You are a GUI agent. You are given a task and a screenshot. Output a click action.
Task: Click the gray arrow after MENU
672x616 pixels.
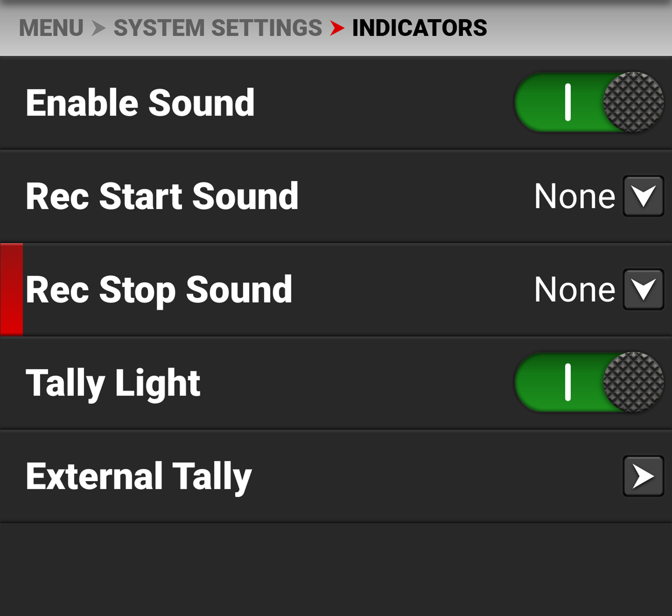(99, 28)
